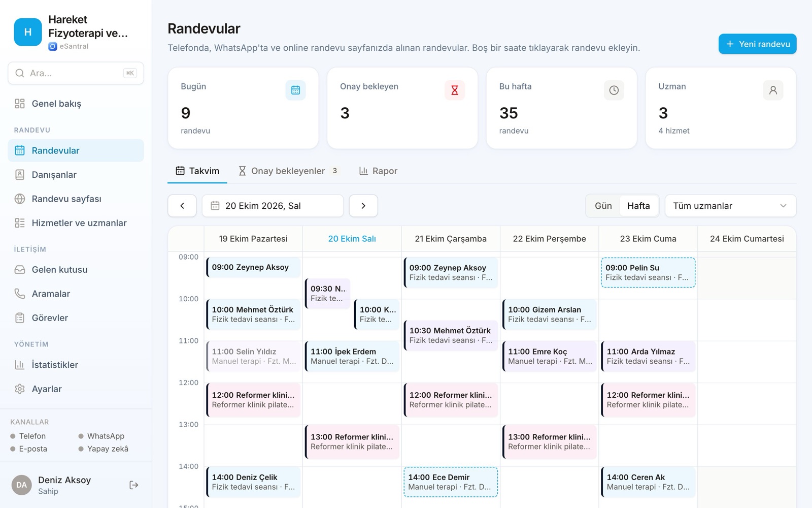This screenshot has height=508, width=812.
Task: Click the Ara search field
Action: (76, 73)
